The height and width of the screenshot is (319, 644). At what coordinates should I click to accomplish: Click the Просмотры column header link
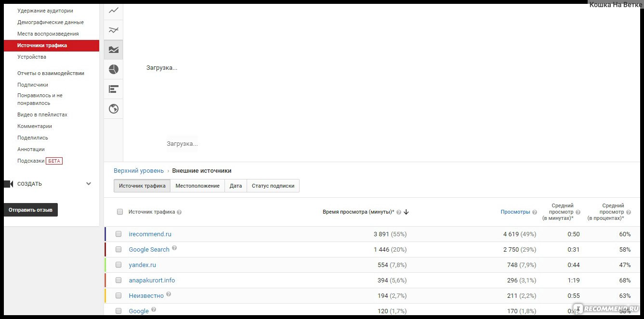tap(515, 212)
